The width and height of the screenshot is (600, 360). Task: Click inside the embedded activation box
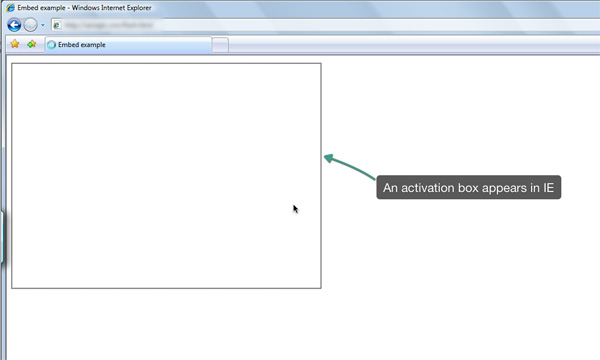tap(166, 176)
